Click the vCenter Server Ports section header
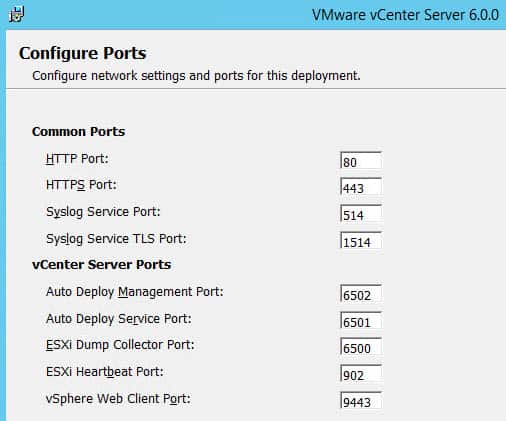Viewport: 506px width, 421px height. (x=102, y=265)
